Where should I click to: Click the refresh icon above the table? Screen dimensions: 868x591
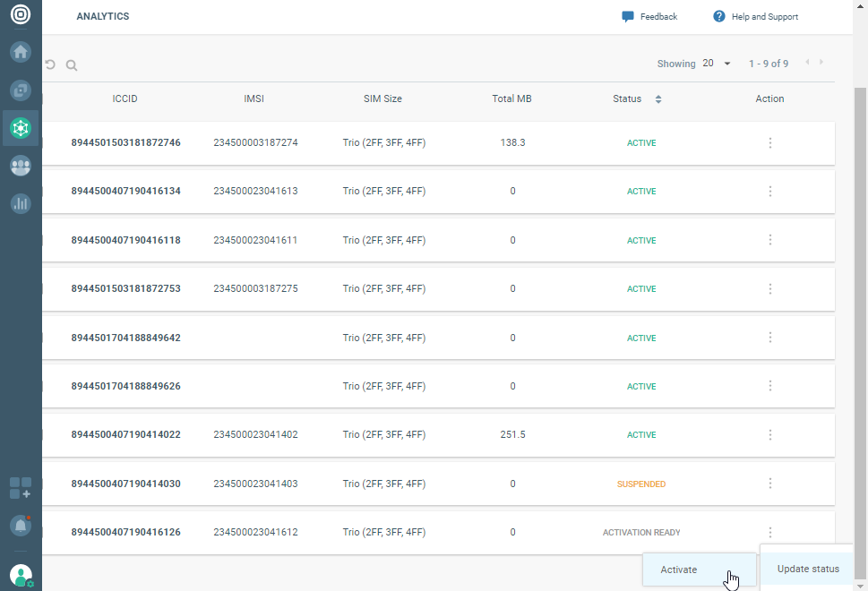pyautogui.click(x=50, y=64)
